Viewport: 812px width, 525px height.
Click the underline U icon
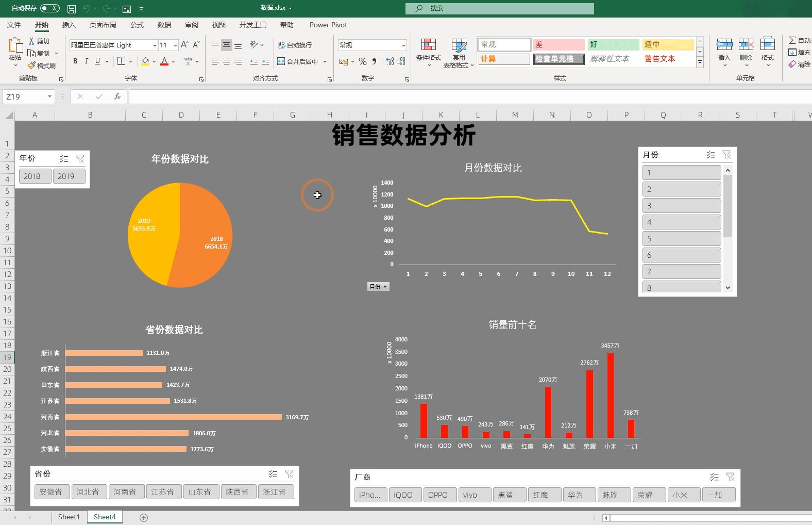pyautogui.click(x=97, y=61)
